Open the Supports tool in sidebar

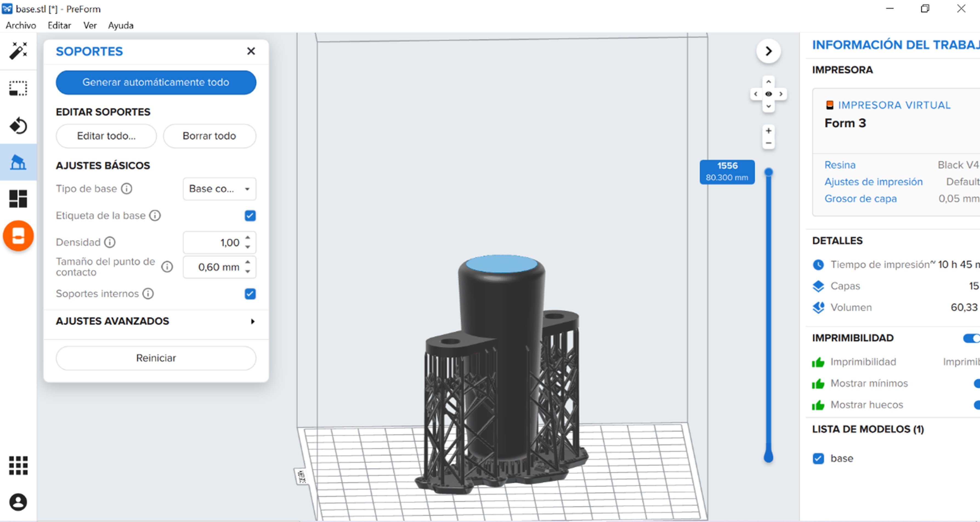[x=18, y=162]
